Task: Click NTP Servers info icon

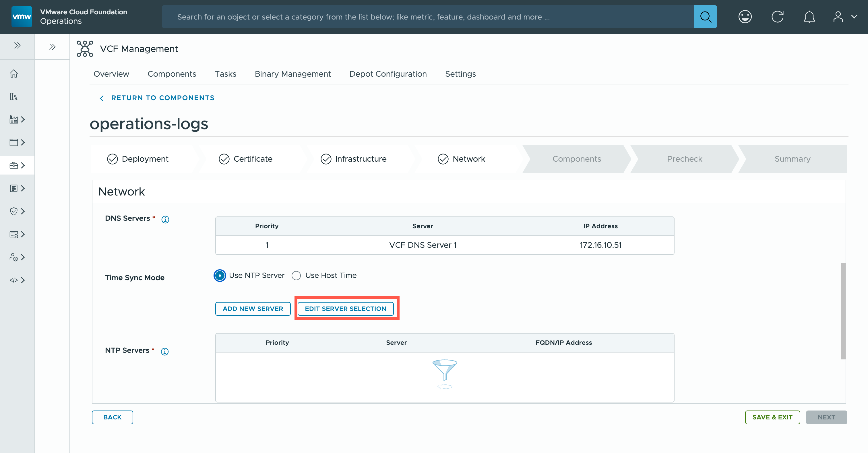Action: [164, 352]
